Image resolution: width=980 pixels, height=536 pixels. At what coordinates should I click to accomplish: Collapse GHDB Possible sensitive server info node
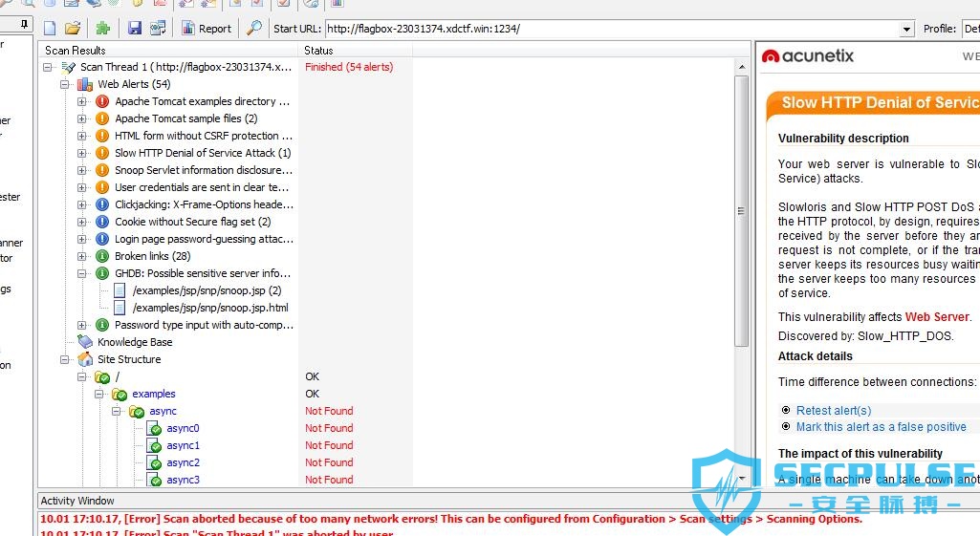click(82, 273)
